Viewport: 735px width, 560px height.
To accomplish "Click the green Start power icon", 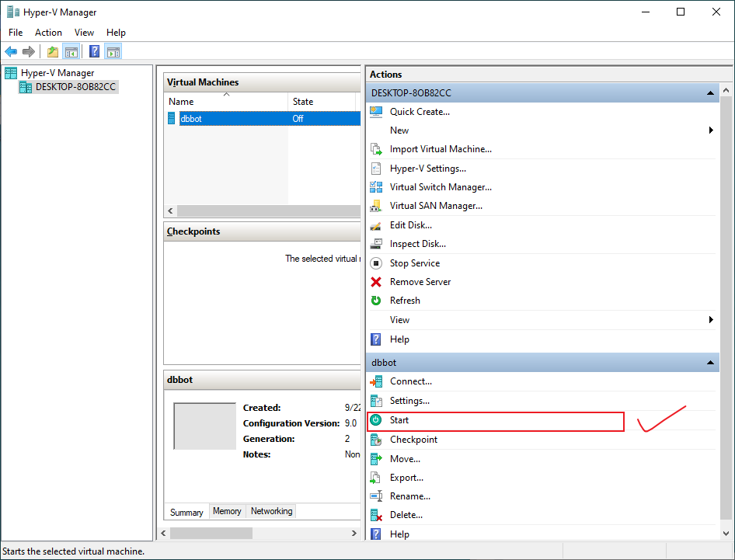I will [376, 420].
